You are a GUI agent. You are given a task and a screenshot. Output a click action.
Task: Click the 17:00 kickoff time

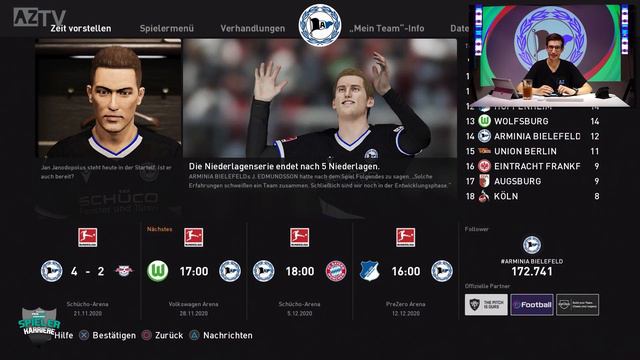[x=194, y=271]
